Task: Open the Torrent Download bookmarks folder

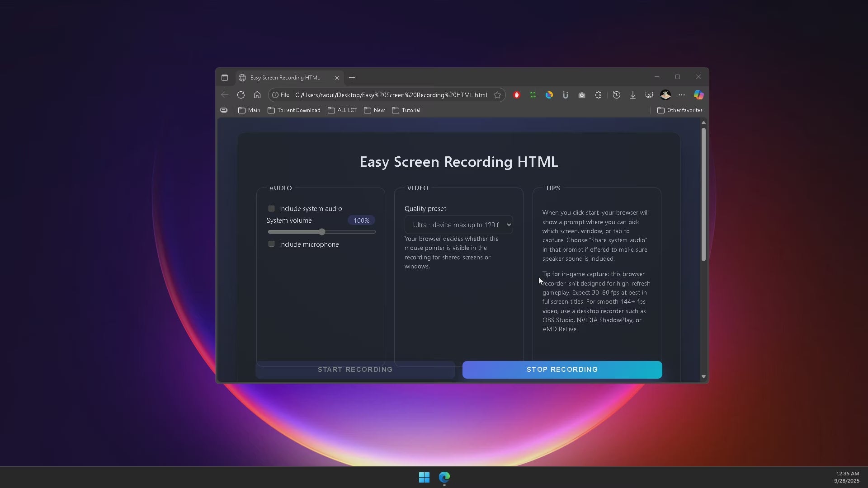Action: point(294,110)
